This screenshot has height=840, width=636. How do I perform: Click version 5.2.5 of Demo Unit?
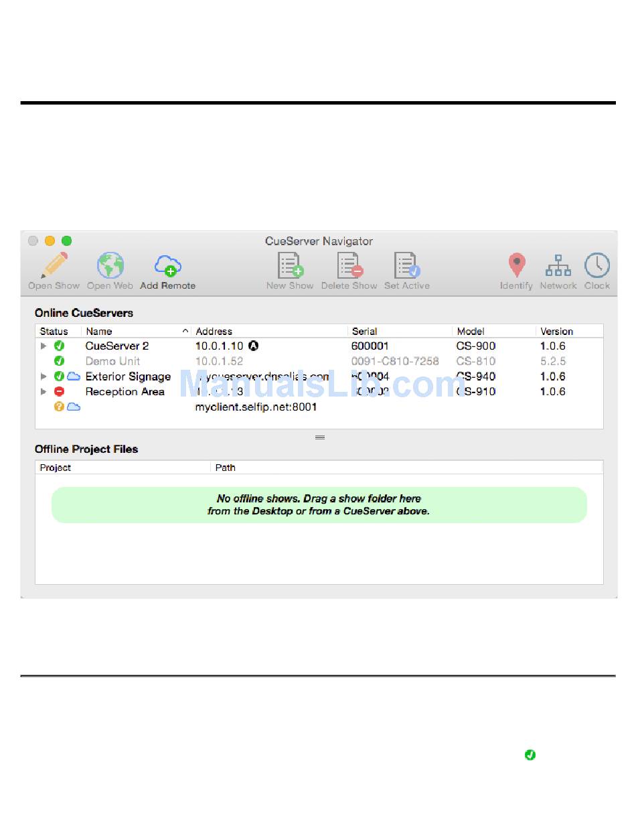click(553, 361)
